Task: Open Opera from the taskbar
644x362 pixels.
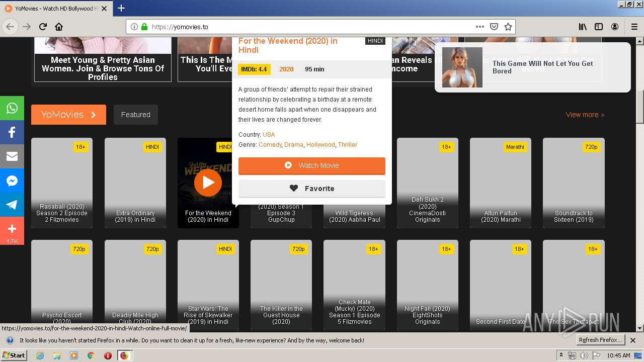Action: point(108,355)
